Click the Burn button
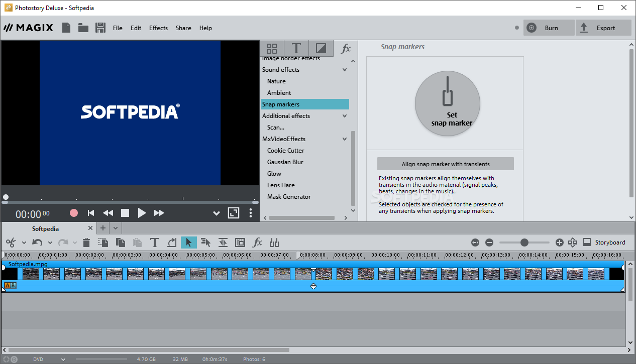The width and height of the screenshot is (636, 364). (x=549, y=28)
